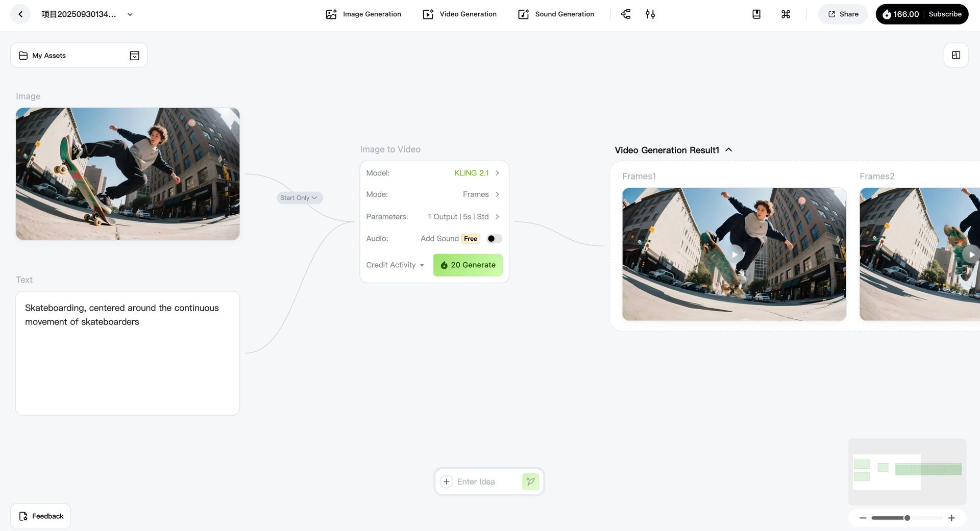Viewport: 980px width, 531px height.
Task: Open the project name dropdown
Action: (x=130, y=14)
